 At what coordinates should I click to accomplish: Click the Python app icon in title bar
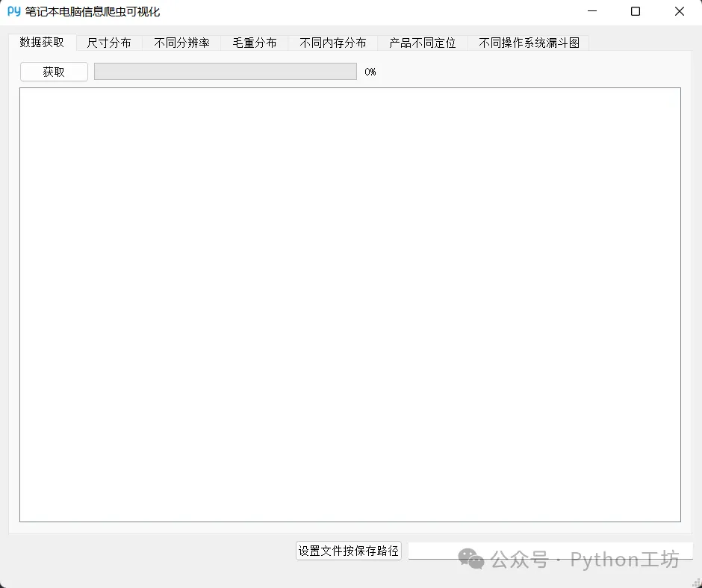[x=14, y=11]
